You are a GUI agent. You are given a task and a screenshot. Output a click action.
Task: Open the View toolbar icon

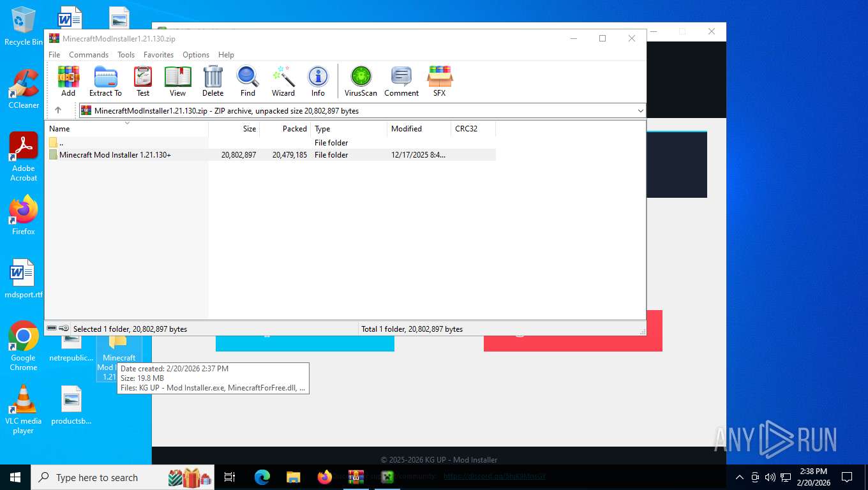tap(178, 81)
